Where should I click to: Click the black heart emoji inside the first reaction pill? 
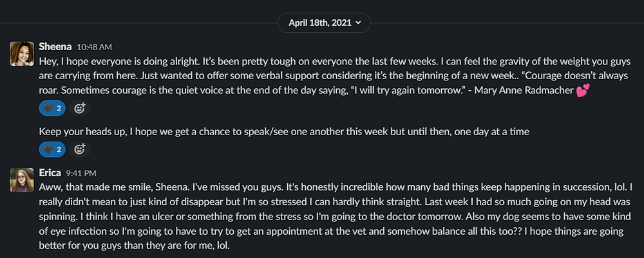48,108
